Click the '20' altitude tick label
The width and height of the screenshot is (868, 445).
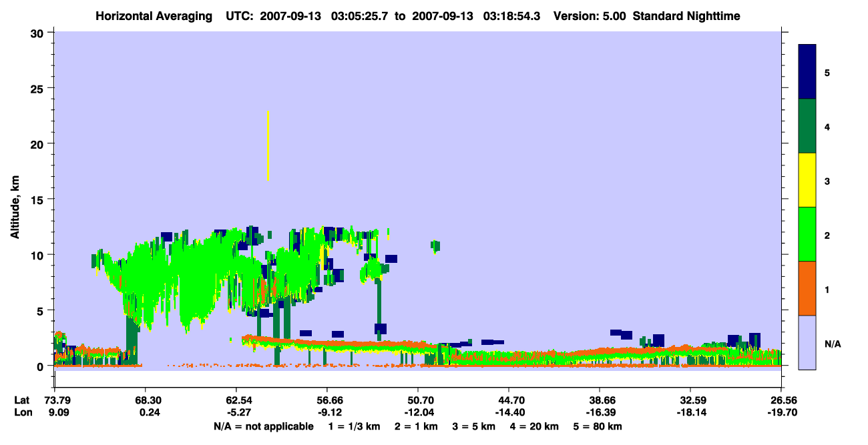pos(39,143)
